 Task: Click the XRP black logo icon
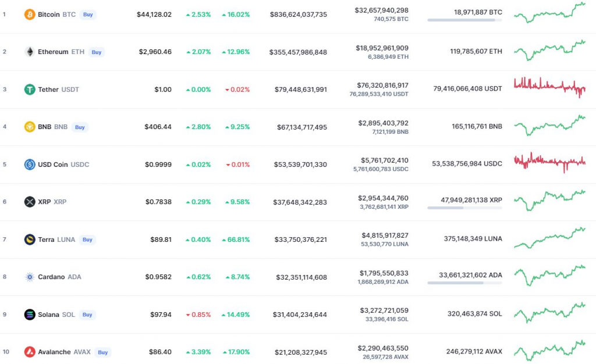click(29, 202)
